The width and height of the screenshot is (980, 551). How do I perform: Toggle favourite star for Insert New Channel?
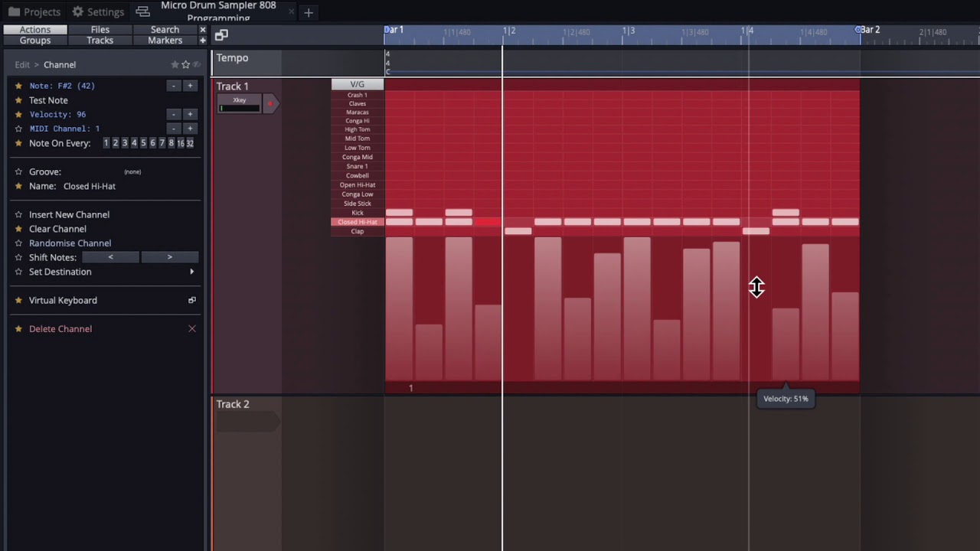point(18,215)
